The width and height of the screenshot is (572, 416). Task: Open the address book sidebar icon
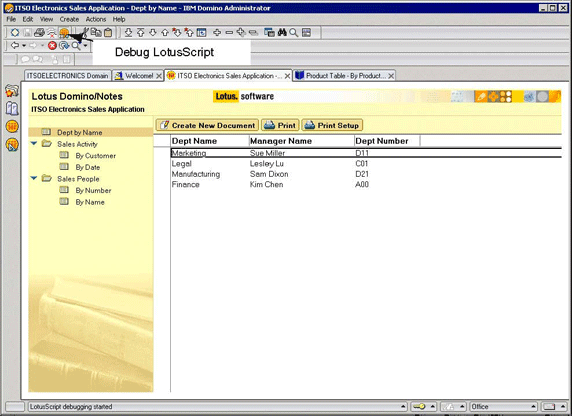coord(12,108)
